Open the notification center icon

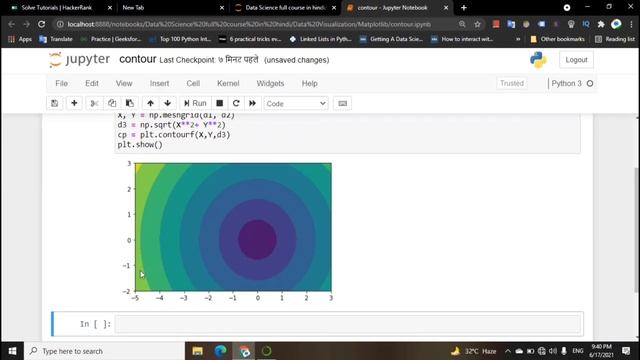point(626,351)
